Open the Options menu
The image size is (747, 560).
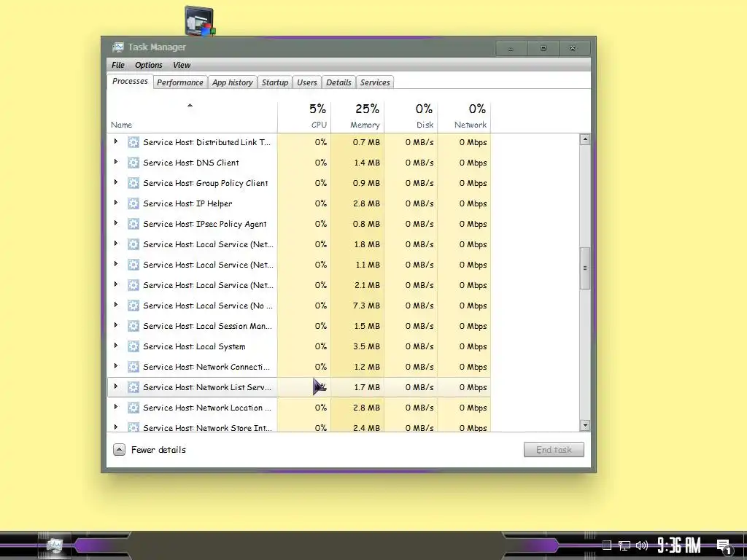coord(149,65)
